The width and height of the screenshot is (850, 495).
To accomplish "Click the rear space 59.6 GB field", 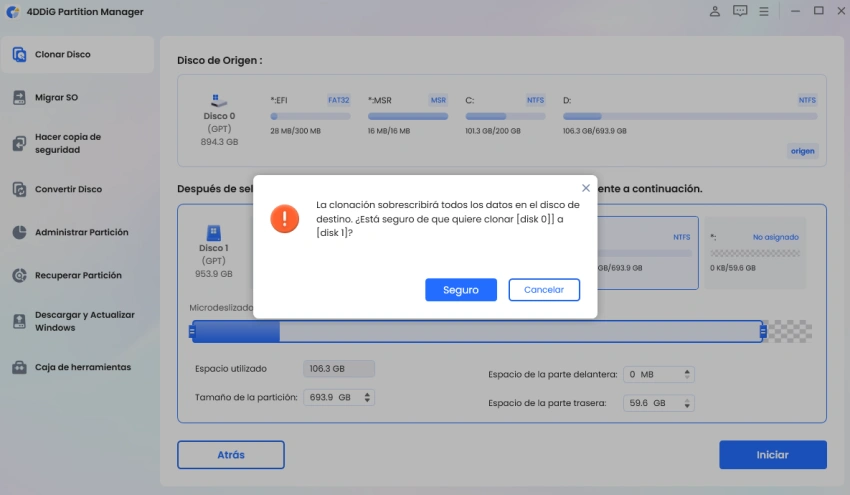I will [x=659, y=403].
